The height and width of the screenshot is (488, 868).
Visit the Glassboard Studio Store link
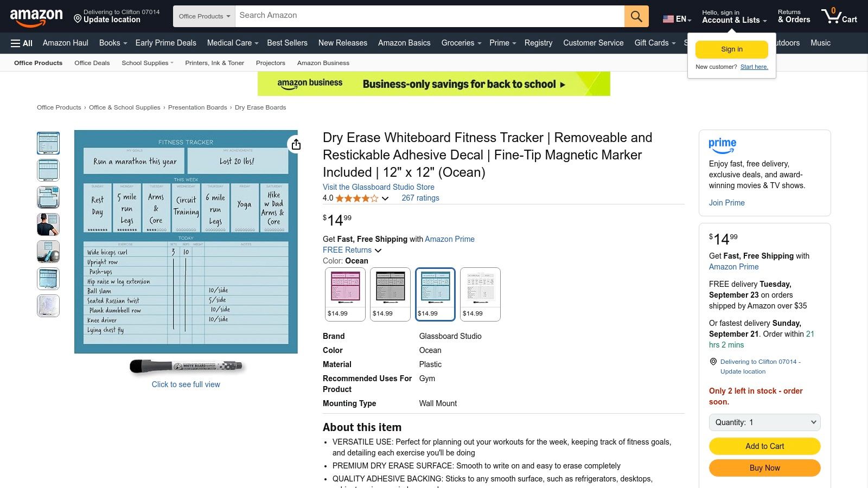click(378, 187)
